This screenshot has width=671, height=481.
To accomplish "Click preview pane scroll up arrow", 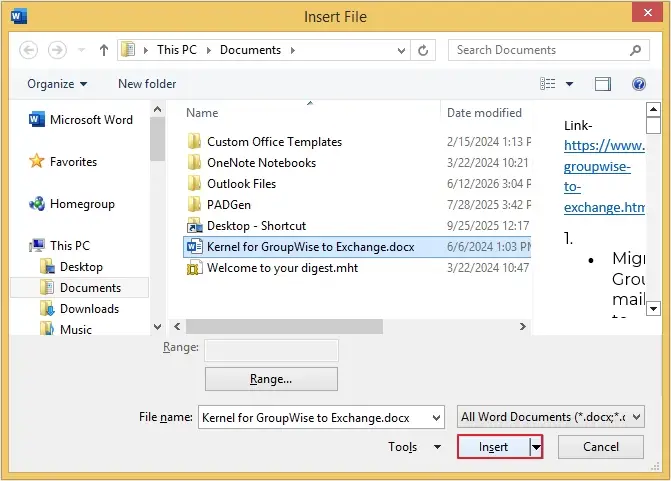I will pyautogui.click(x=653, y=110).
